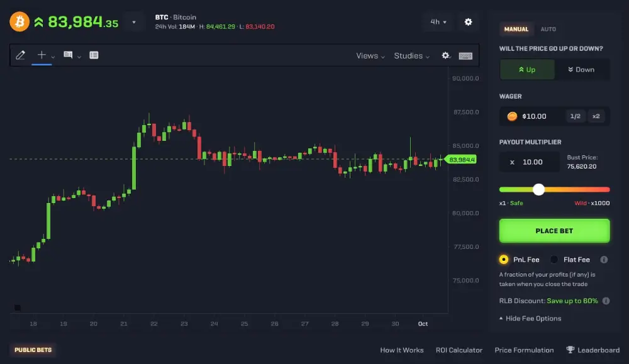This screenshot has height=364, width=629.
Task: Open the How It Works link
Action: 401,350
